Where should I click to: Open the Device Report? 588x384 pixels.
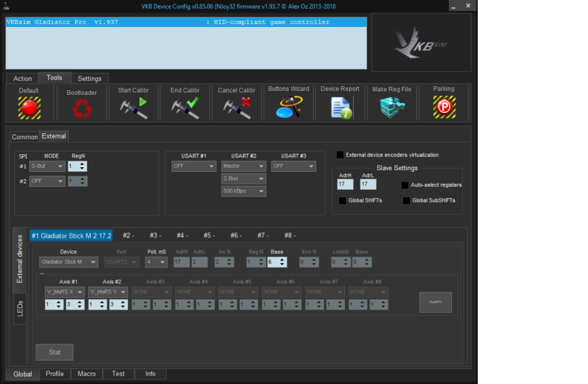click(x=340, y=107)
